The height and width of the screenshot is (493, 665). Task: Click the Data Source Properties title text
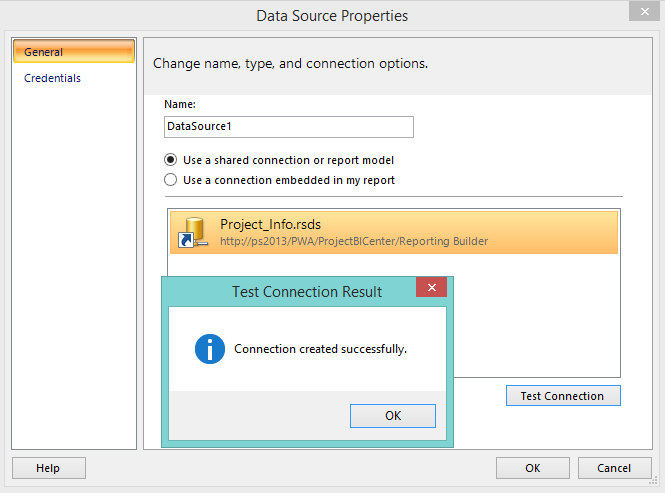pyautogui.click(x=332, y=16)
